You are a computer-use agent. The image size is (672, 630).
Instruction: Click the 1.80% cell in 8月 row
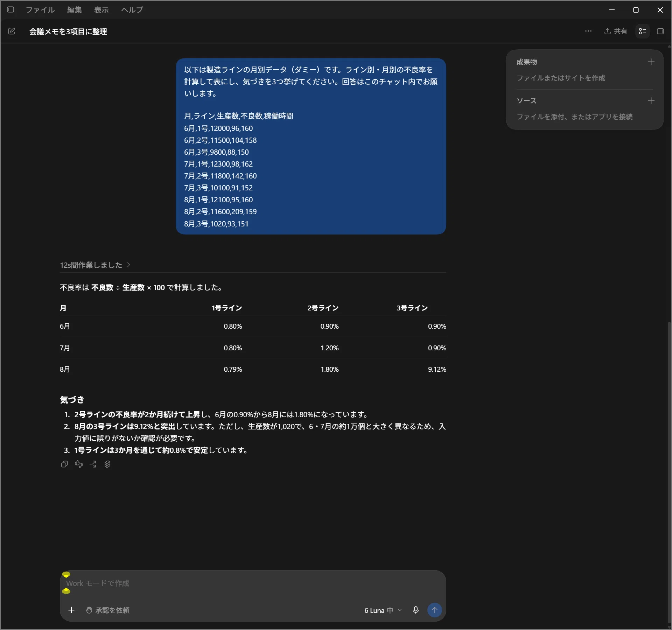(329, 369)
